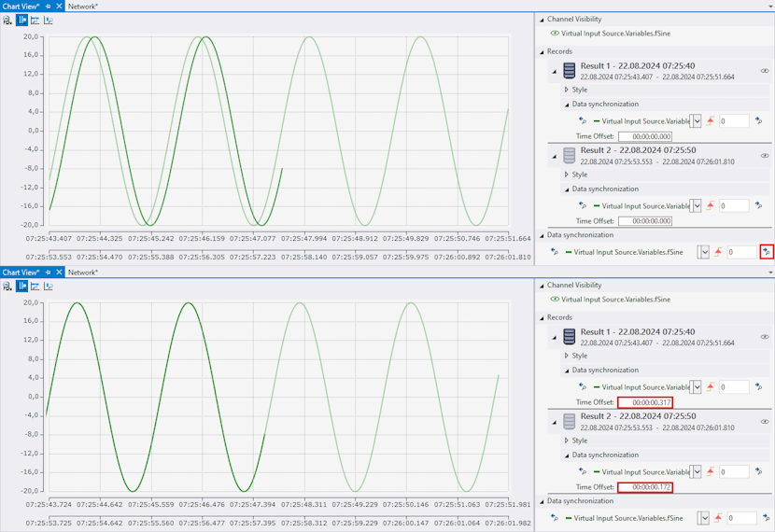Select 'Result 1 - 22.08.2024 07:25:40' in upper pane
Screen dimensions: 775x532
coord(638,65)
